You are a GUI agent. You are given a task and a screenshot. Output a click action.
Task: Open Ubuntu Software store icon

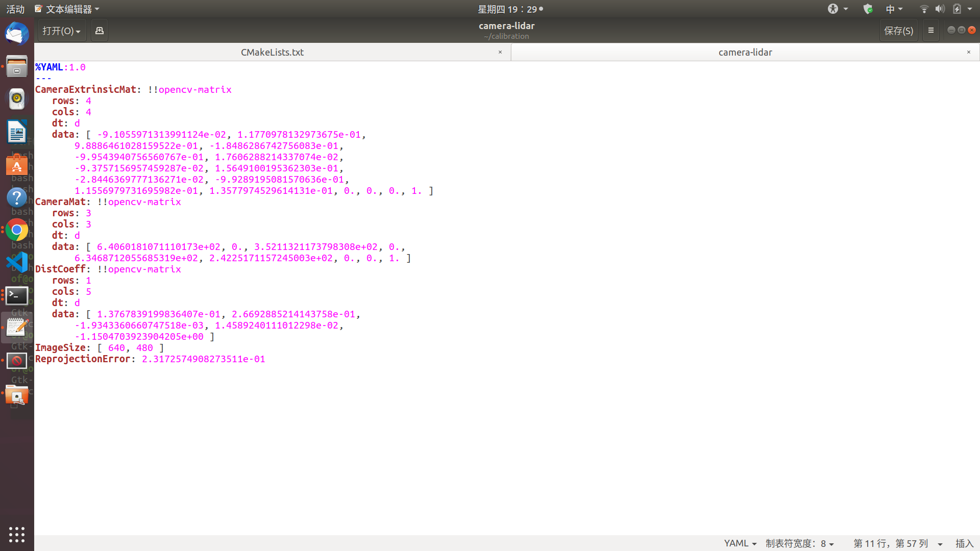[17, 165]
